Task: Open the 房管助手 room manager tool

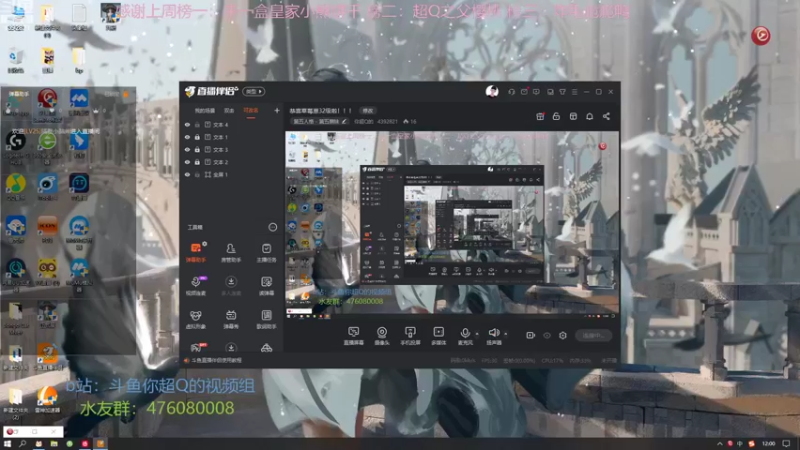Action: click(231, 253)
